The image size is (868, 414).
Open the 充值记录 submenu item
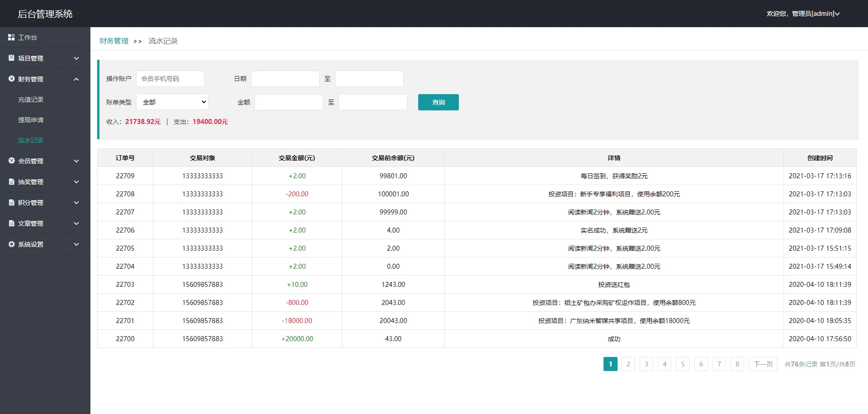coord(31,100)
